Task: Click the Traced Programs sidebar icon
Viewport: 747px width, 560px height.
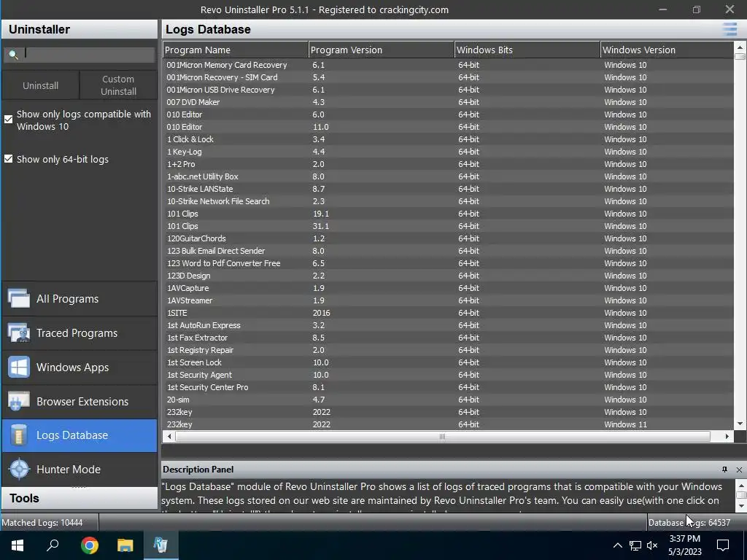Action: [x=18, y=332]
